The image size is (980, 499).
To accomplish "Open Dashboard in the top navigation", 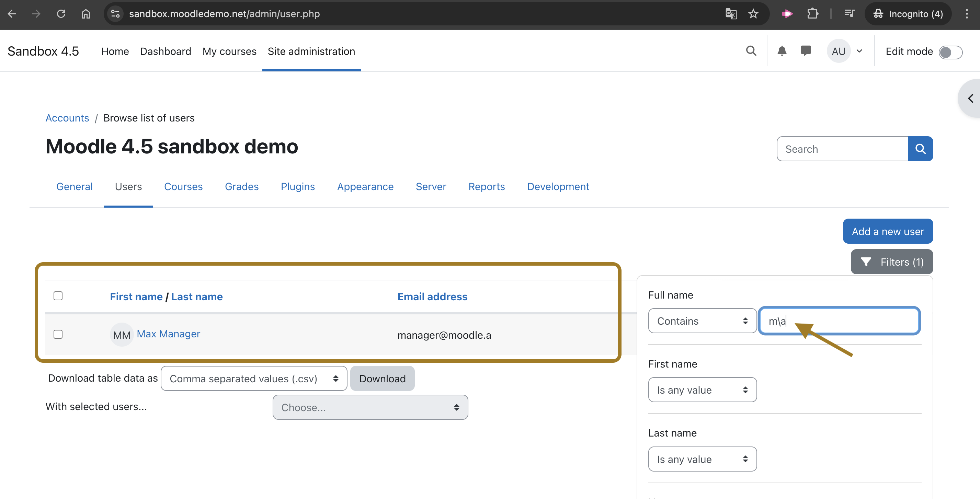I will (166, 51).
